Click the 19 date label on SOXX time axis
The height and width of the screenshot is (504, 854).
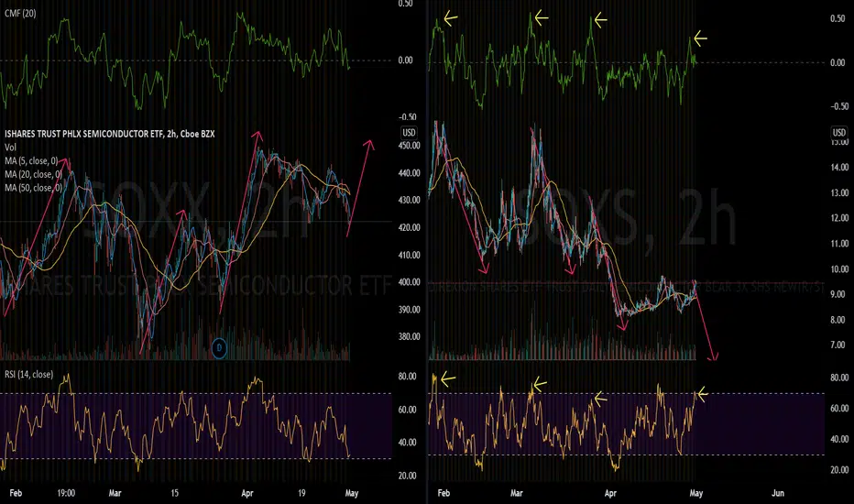tap(301, 493)
